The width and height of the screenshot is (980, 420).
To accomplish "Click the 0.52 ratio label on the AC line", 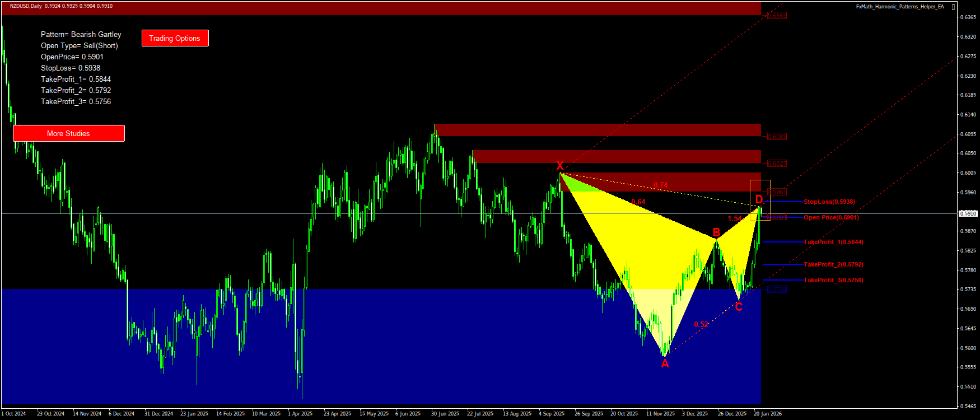I will [x=701, y=324].
